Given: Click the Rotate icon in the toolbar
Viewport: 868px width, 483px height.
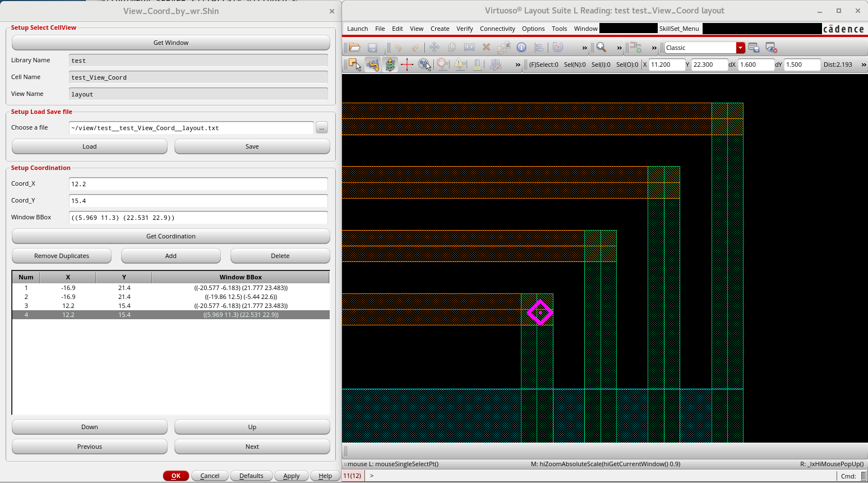Looking at the screenshot, I should click(558, 48).
